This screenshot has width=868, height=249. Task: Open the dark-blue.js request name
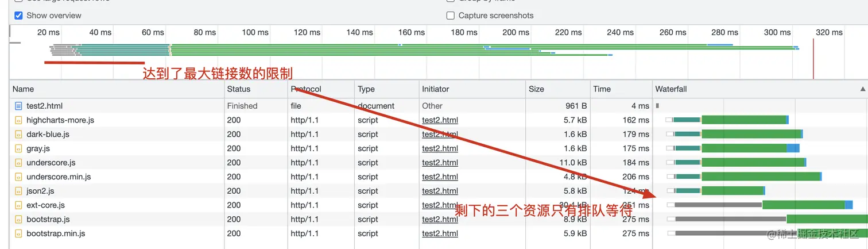[x=48, y=134]
